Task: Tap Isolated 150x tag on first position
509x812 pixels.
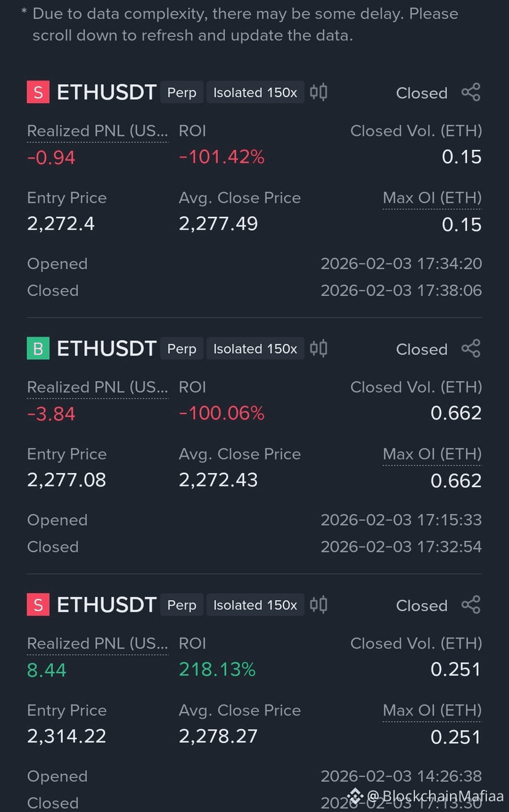Action: pos(255,93)
